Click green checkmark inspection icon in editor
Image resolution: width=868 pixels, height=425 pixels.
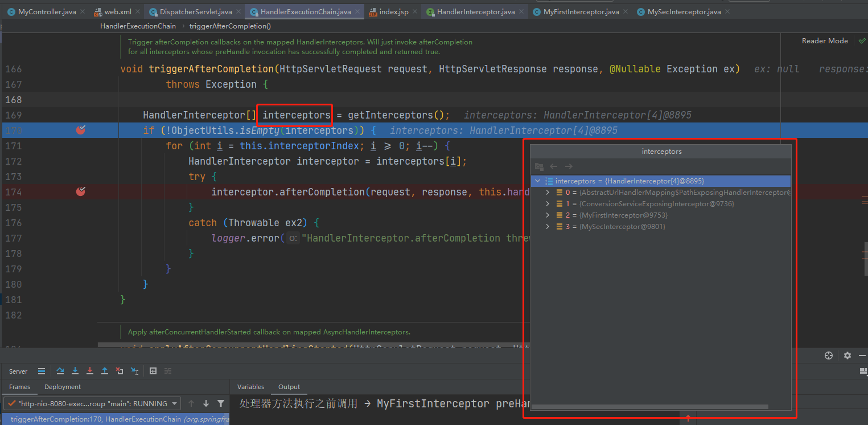[x=862, y=41]
